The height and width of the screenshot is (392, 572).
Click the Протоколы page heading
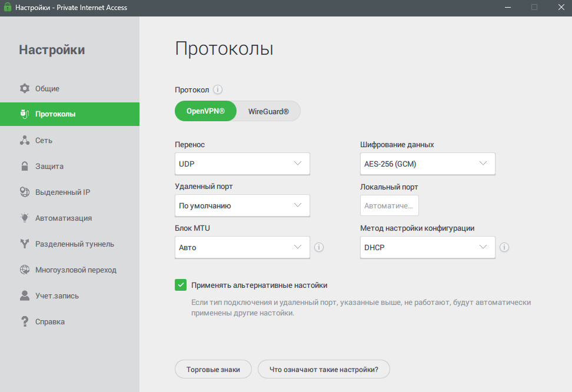(224, 48)
